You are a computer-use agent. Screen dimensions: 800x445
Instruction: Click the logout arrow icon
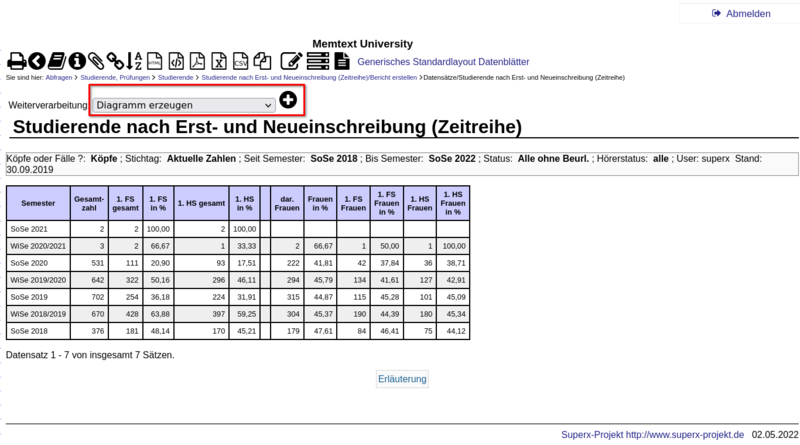point(716,13)
